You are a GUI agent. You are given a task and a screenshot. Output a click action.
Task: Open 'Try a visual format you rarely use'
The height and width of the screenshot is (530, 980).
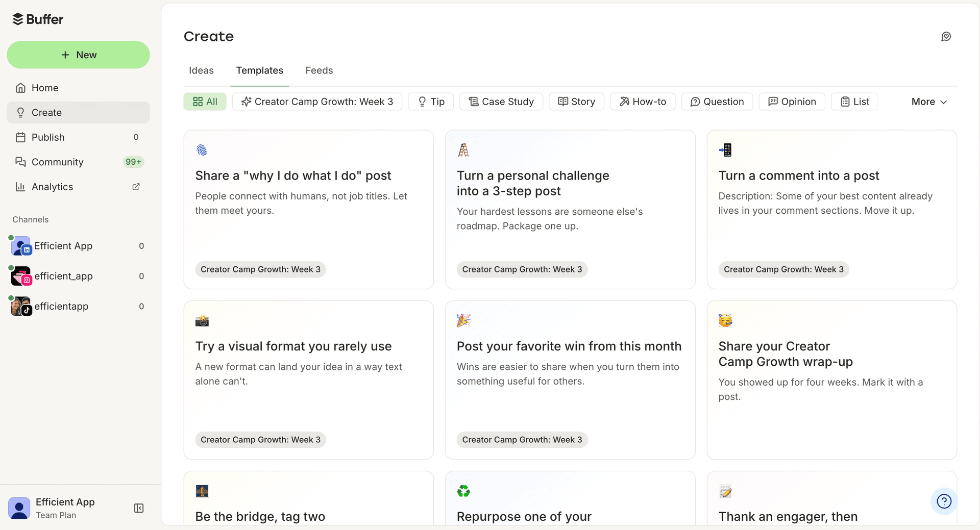coord(309,380)
